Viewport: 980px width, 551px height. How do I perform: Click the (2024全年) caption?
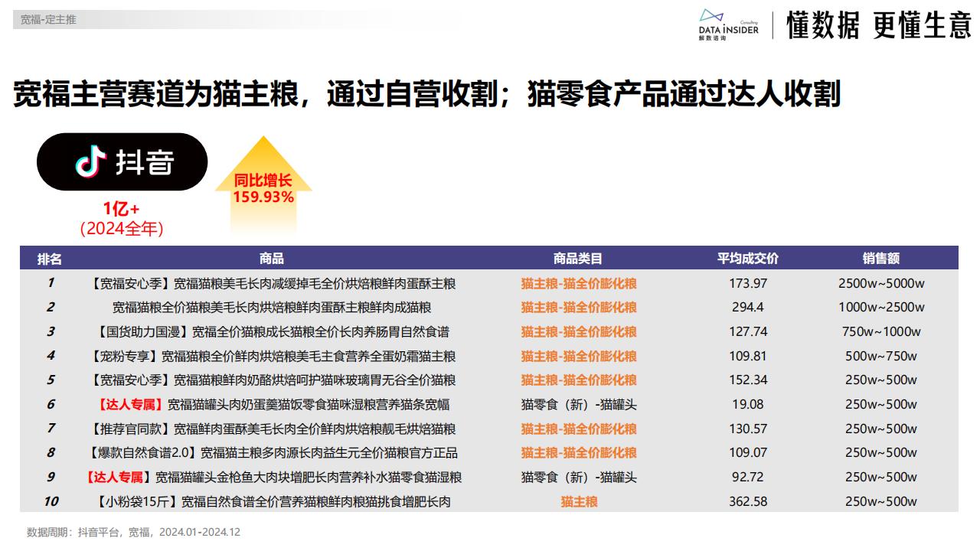pos(122,228)
